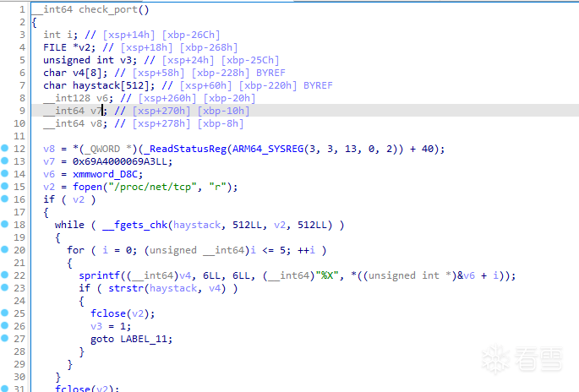
Task: Set breakpoint dot beside line 26
Action: coord(4,325)
